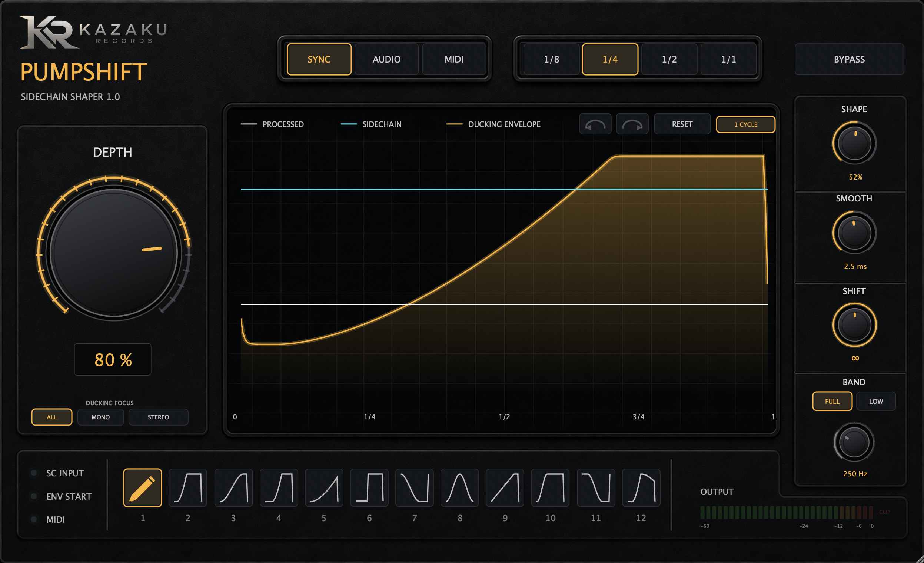Click the SC INPUT indicator light
The height and width of the screenshot is (563, 924).
34,473
